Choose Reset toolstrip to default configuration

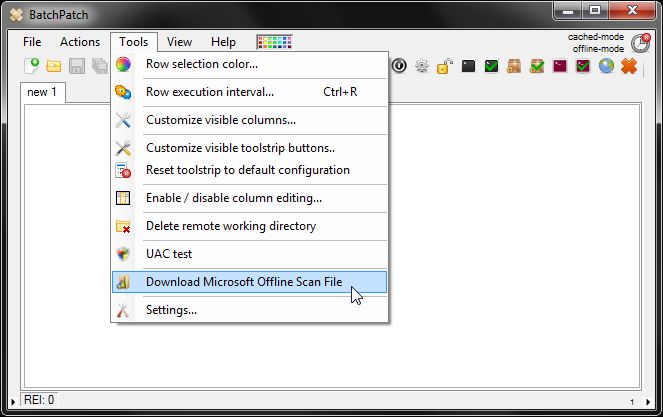click(249, 170)
